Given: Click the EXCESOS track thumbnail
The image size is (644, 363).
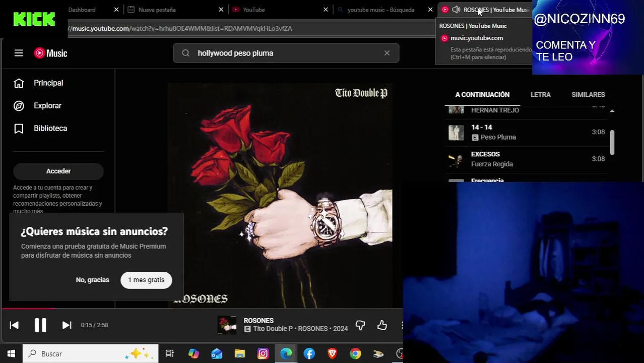Looking at the screenshot, I should [x=456, y=159].
